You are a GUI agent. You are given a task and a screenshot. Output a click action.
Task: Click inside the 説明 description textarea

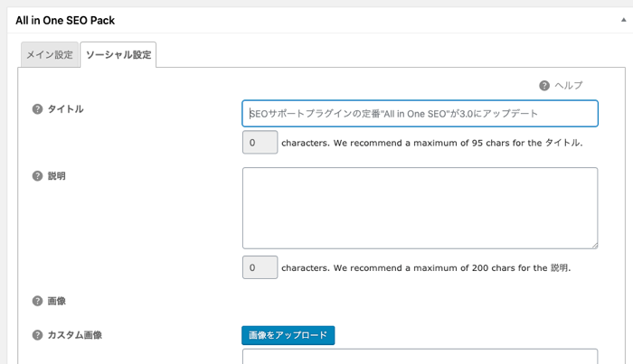point(420,208)
